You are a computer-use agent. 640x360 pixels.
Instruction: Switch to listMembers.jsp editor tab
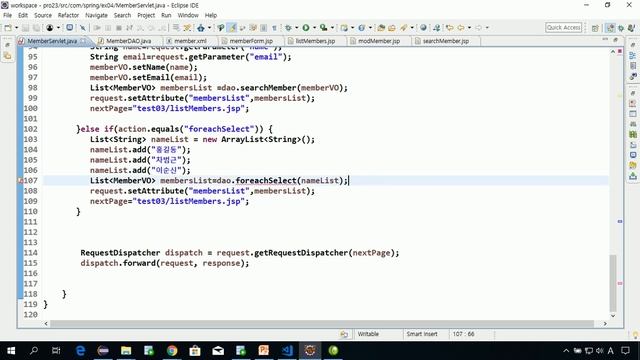pos(315,41)
